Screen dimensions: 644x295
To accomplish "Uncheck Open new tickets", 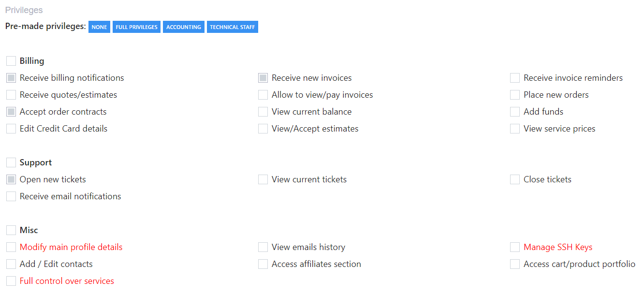I will pyautogui.click(x=11, y=179).
